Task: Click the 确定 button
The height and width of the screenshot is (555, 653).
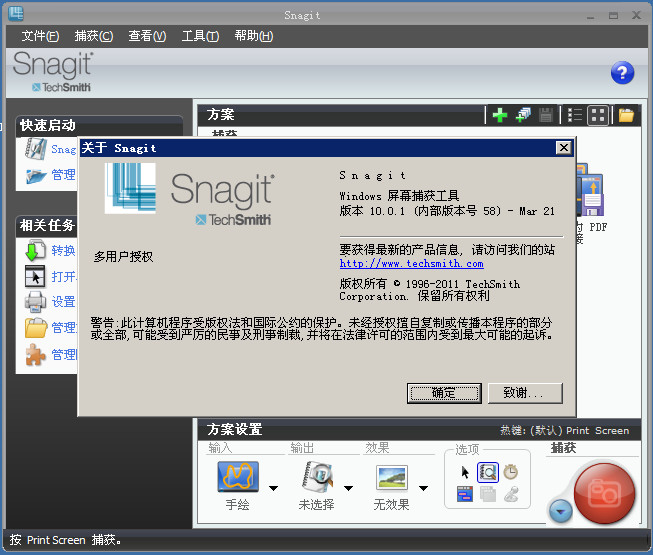Action: point(444,393)
